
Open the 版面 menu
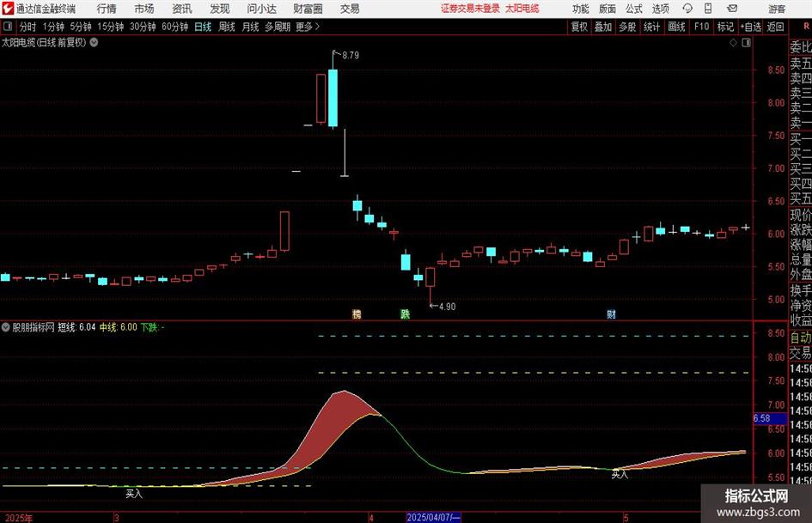click(607, 9)
